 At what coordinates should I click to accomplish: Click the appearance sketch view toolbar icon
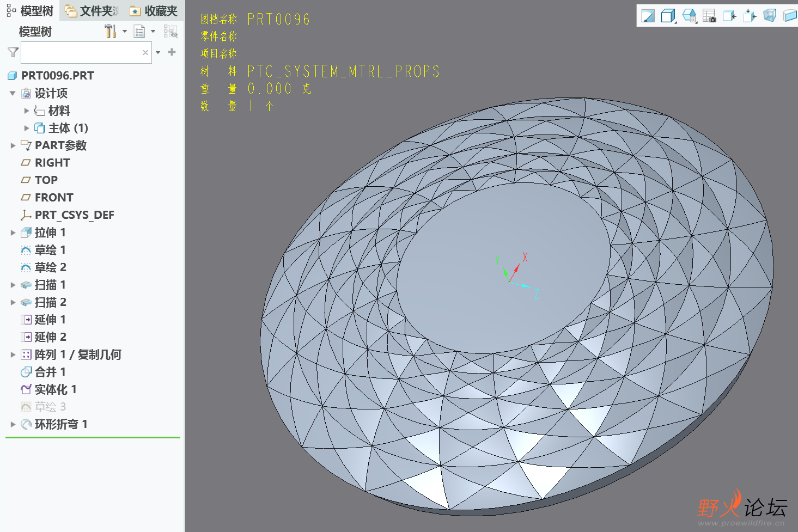click(x=648, y=16)
